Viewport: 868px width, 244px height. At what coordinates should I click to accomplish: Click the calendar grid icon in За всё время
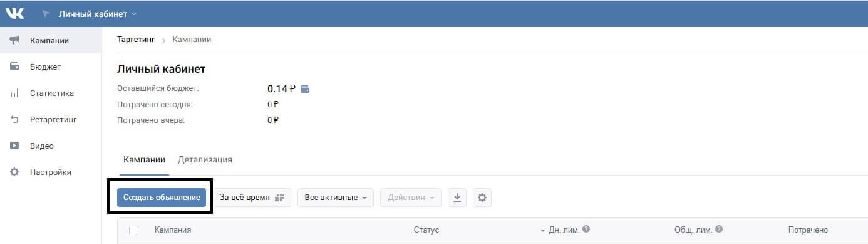click(x=279, y=198)
